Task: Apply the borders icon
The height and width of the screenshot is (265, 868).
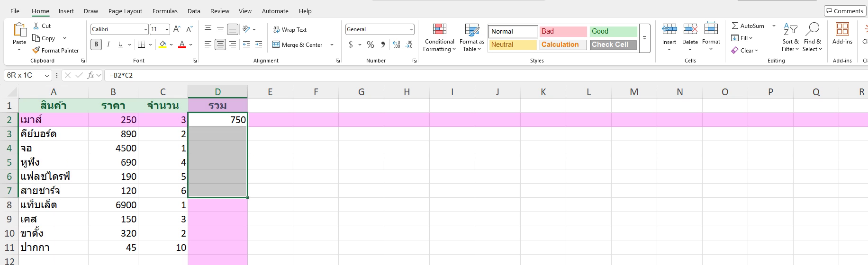Action: tap(141, 44)
